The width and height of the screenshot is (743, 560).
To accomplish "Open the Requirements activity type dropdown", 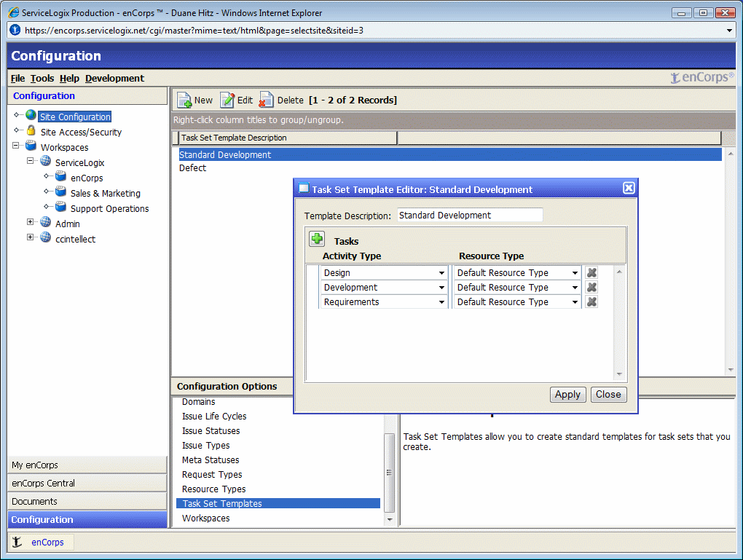I will (441, 302).
